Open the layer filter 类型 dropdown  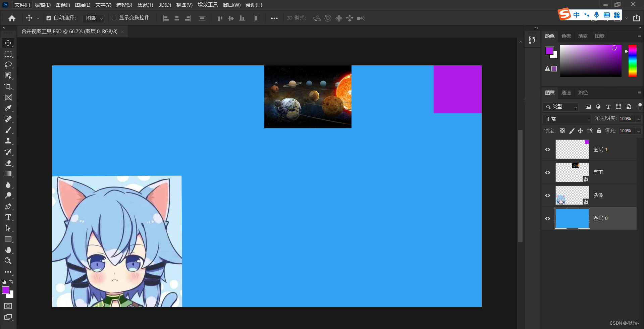point(561,107)
